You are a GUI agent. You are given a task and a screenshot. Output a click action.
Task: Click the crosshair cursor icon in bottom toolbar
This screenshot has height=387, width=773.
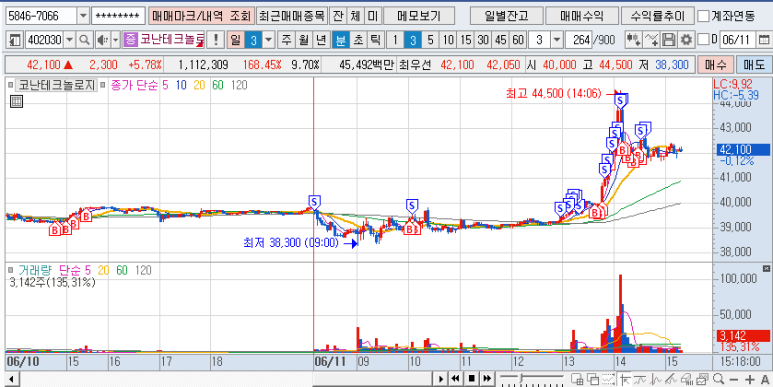(x=625, y=379)
